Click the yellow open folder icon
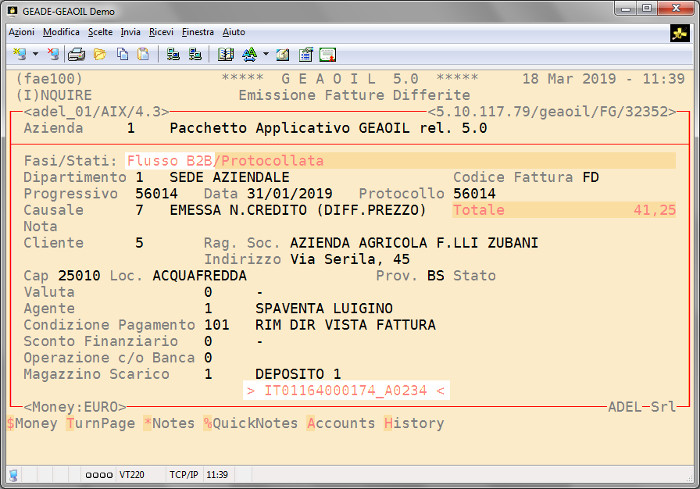This screenshot has height=489, width=700. point(100,54)
